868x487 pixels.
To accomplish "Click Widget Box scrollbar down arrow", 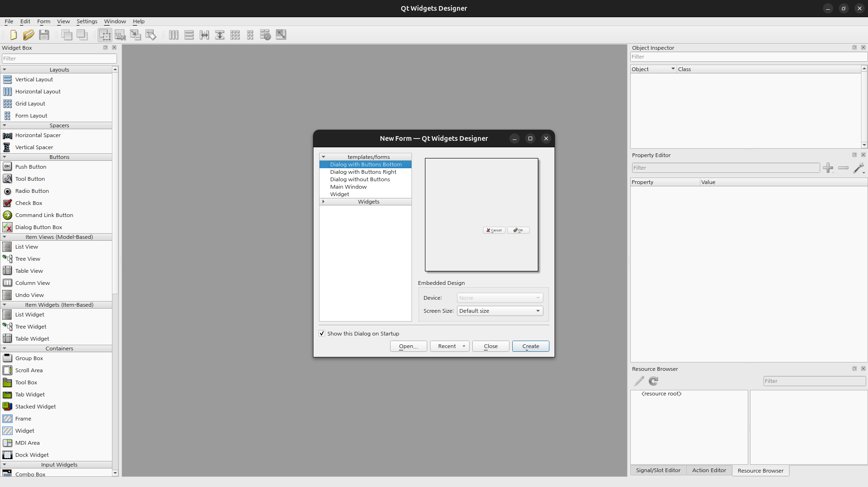I will point(115,473).
